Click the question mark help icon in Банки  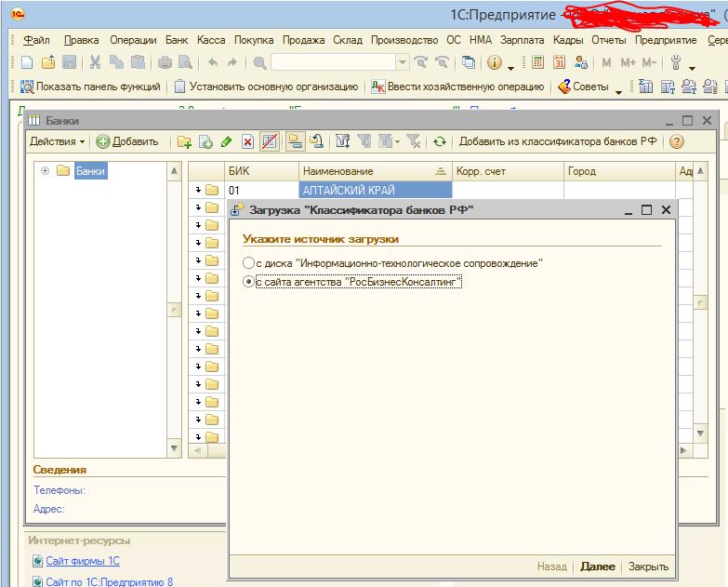677,141
